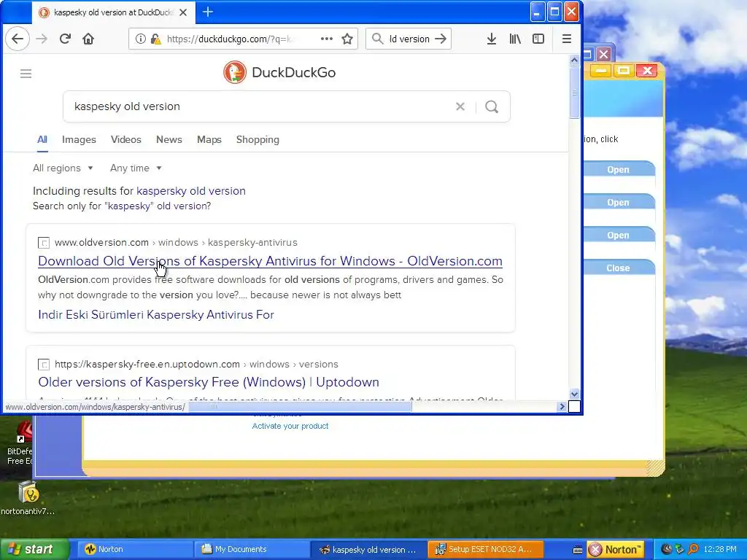The width and height of the screenshot is (747, 560).
Task: Click Search only for "kaspesky" old version
Action: 122,206
